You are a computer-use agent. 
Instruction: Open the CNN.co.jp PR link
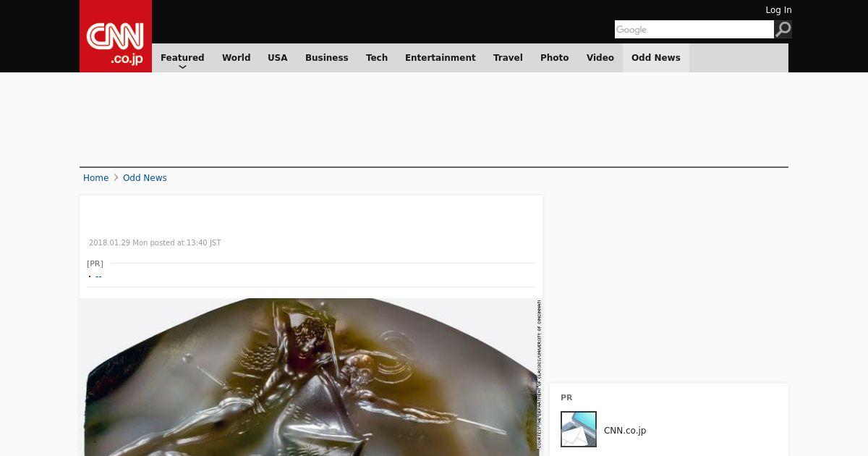point(625,431)
